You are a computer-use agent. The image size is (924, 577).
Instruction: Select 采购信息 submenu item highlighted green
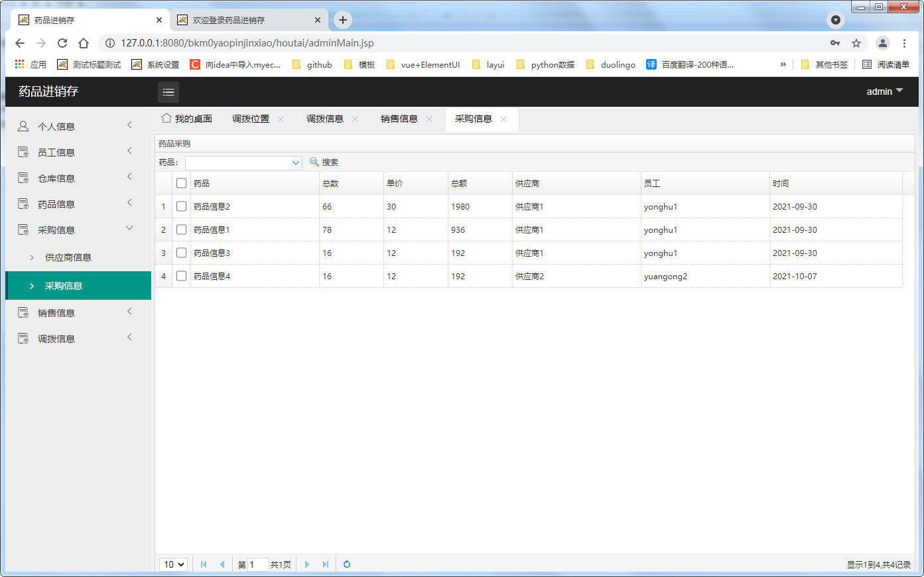78,286
